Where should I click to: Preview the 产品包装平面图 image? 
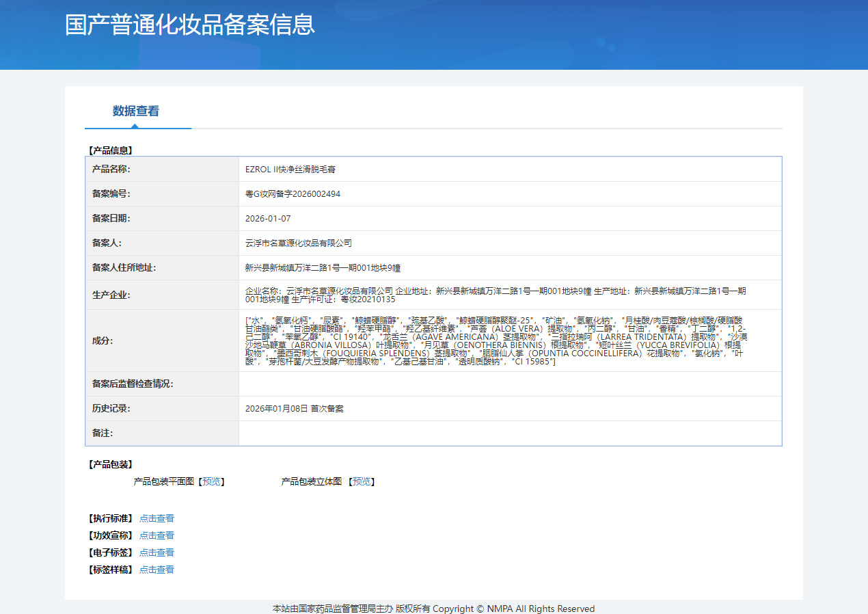click(212, 481)
